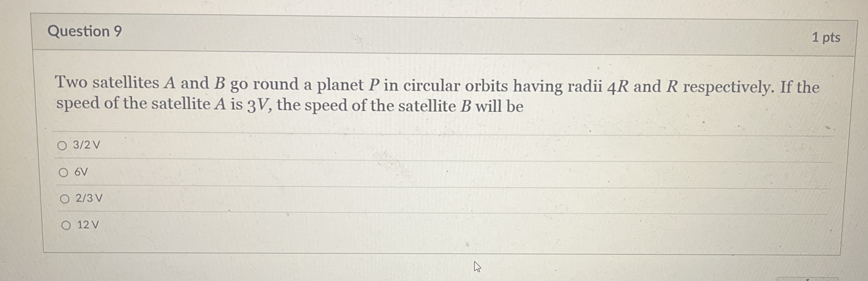Click the Question 9 header

pos(84,32)
